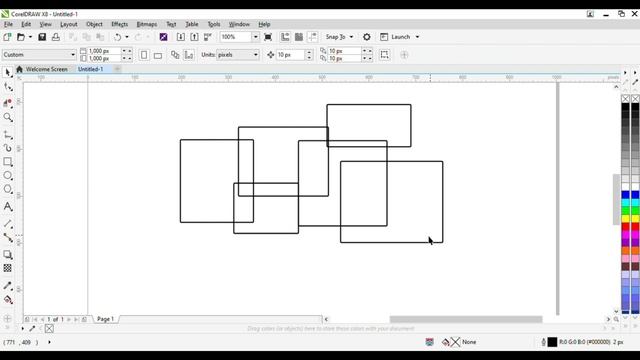The width and height of the screenshot is (640, 360).
Task: Click the Search content purple icon
Action: (164, 37)
